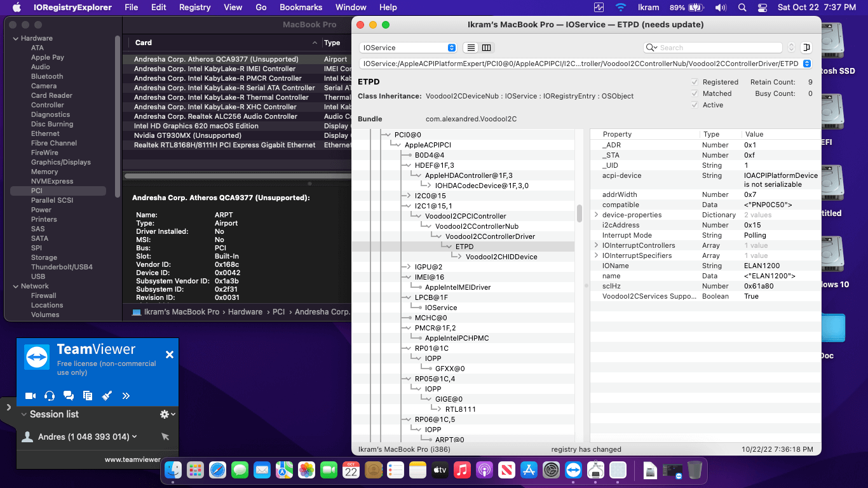The image size is (868, 488).
Task: Open the Registry menu
Action: 194,8
